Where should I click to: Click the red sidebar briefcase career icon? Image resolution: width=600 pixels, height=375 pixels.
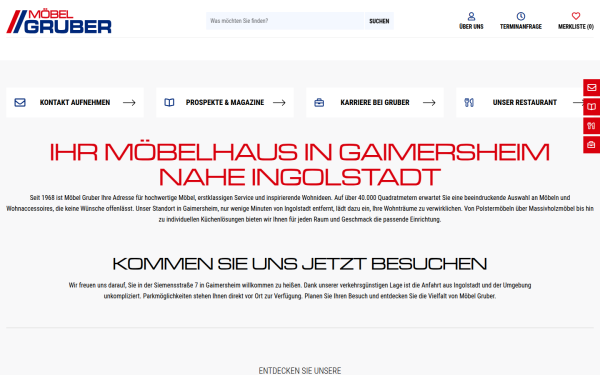[x=592, y=145]
